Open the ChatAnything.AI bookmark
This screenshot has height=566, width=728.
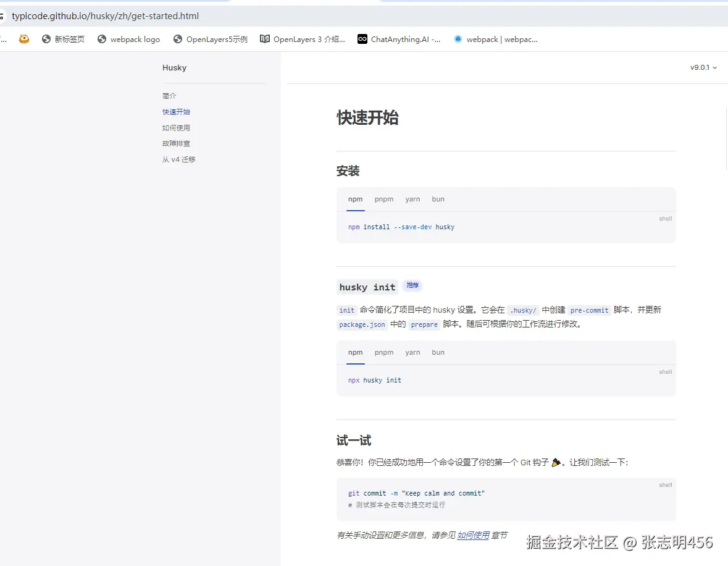click(399, 39)
